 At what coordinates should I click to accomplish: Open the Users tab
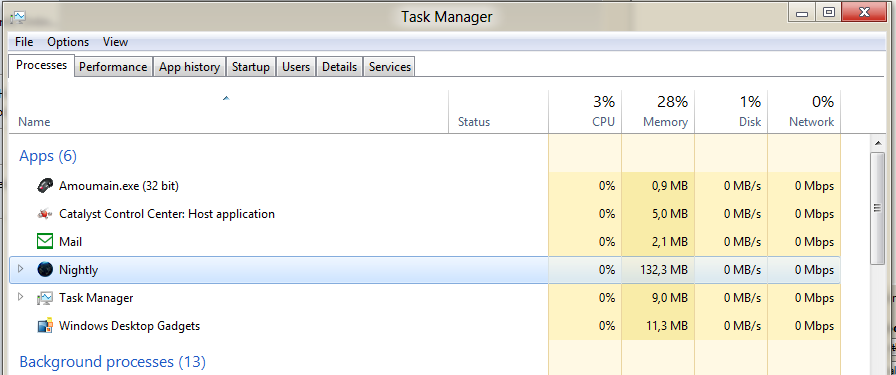[x=296, y=67]
